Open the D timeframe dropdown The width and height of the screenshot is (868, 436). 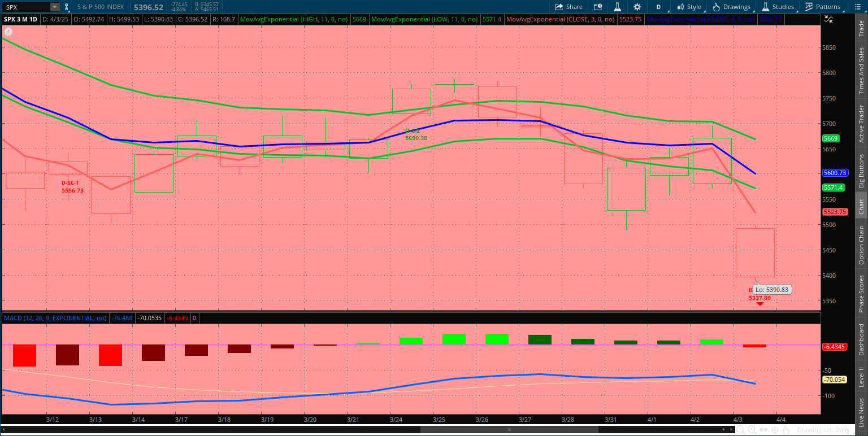[x=658, y=7]
